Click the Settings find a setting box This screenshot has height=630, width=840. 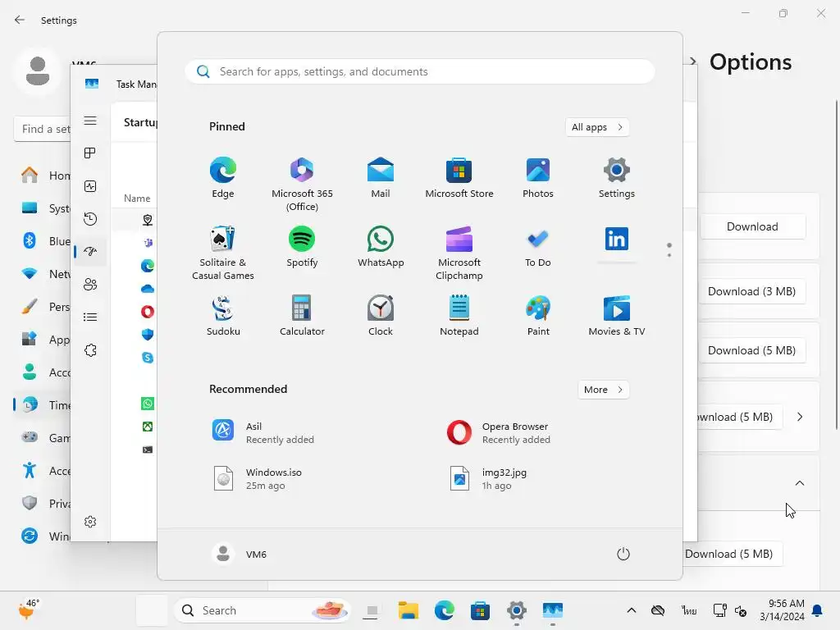click(x=42, y=129)
